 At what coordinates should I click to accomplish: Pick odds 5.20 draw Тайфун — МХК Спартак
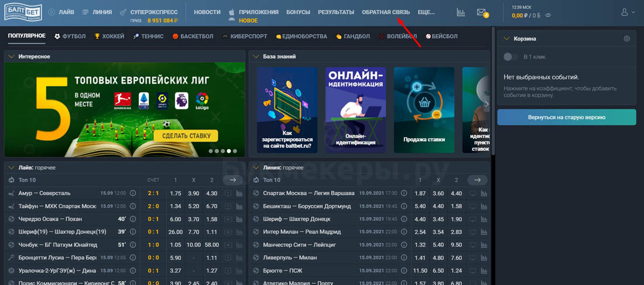193,206
